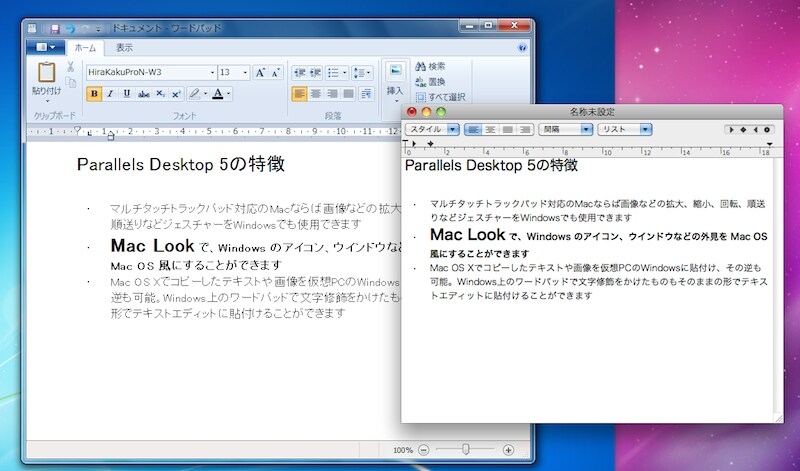Click the すべて選択 select all button
This screenshot has height=471, width=800.
tap(440, 96)
